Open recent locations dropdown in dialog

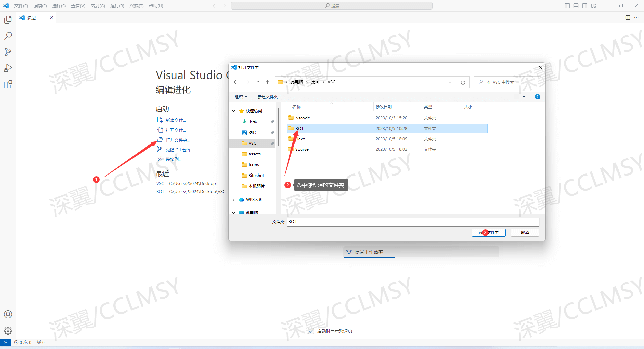click(258, 82)
